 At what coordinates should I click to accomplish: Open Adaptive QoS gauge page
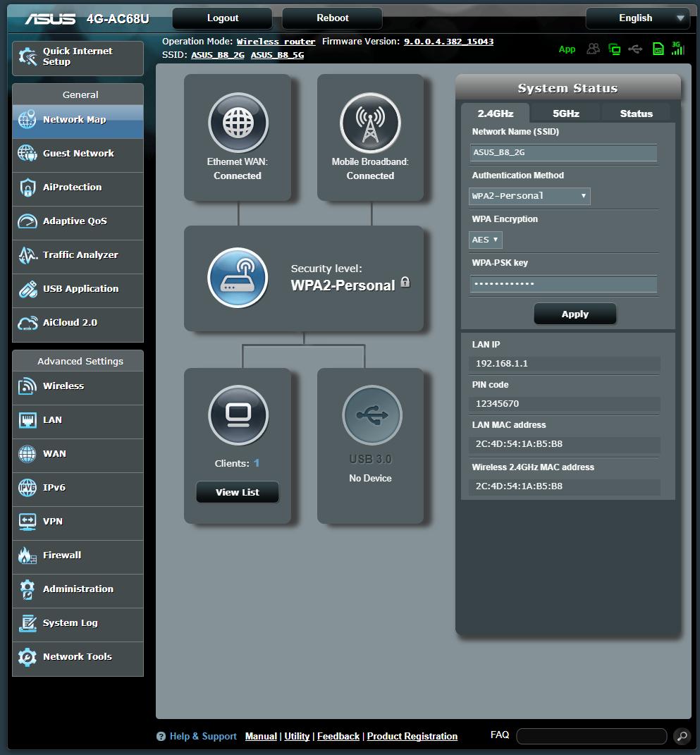point(78,221)
